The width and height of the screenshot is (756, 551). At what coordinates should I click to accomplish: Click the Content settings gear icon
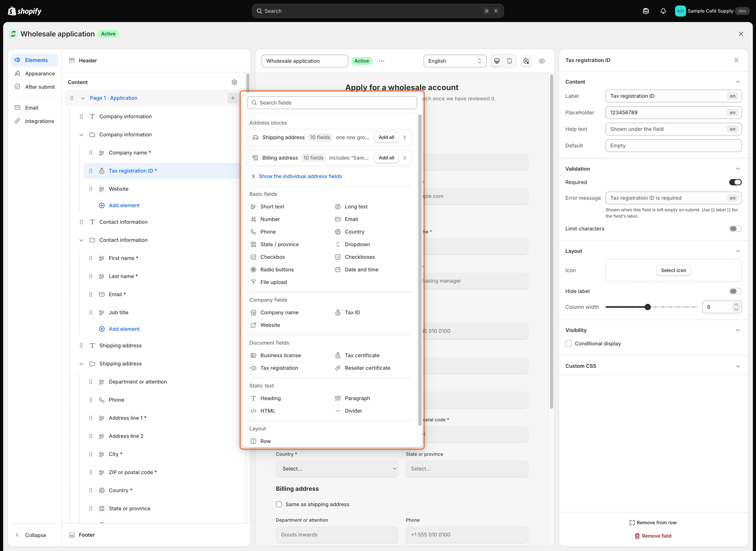pos(235,82)
